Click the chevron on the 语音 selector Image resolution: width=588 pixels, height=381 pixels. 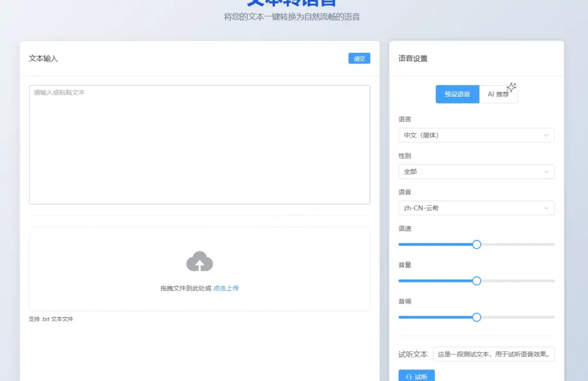(x=547, y=208)
